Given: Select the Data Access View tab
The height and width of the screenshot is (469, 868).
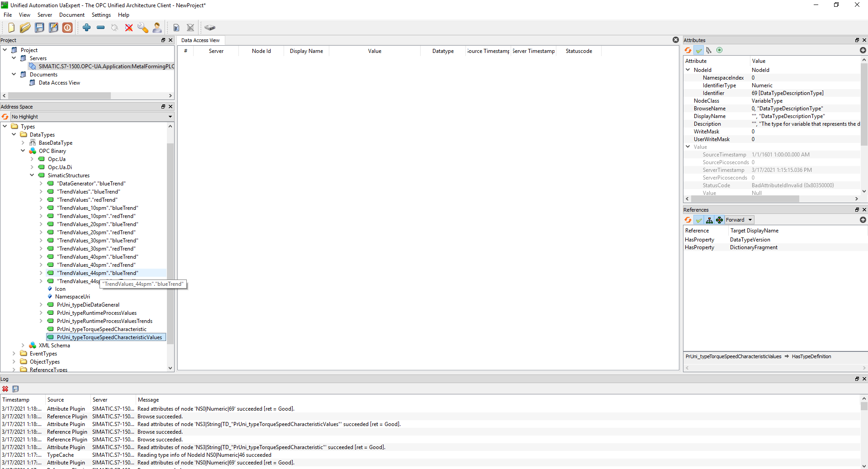Looking at the screenshot, I should (x=200, y=40).
